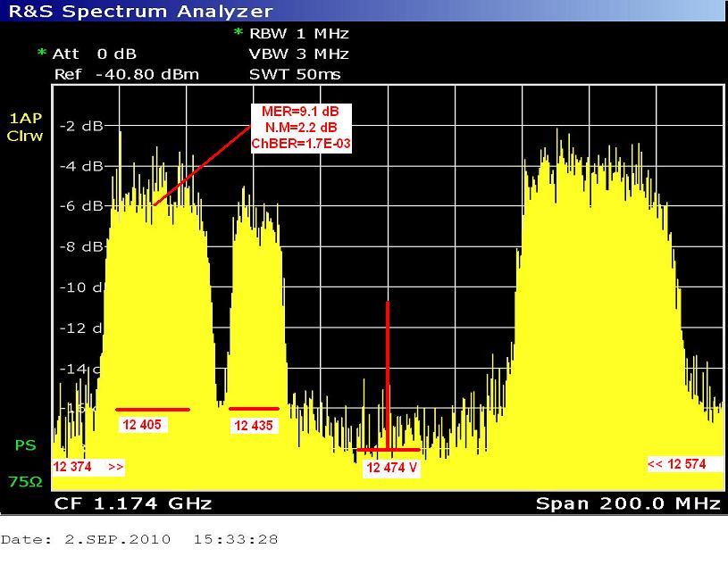The height and width of the screenshot is (565, 728).
Task: Click the -2 dB axis label
Action: (x=80, y=126)
